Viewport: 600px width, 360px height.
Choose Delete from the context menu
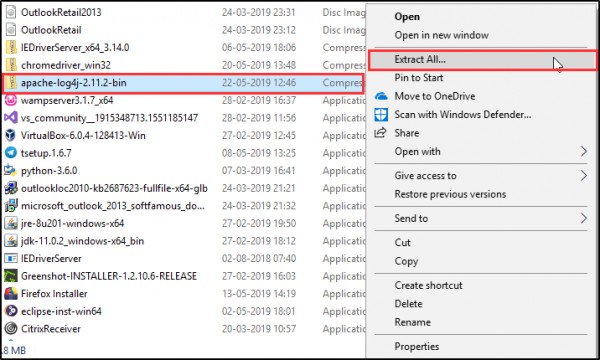(408, 304)
